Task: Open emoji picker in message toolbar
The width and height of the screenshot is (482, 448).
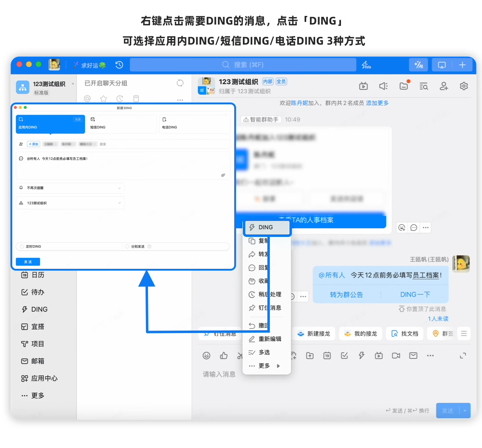Action: click(206, 356)
